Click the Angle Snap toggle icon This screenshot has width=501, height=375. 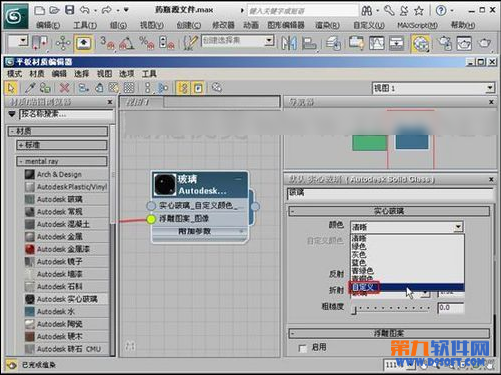click(x=127, y=43)
